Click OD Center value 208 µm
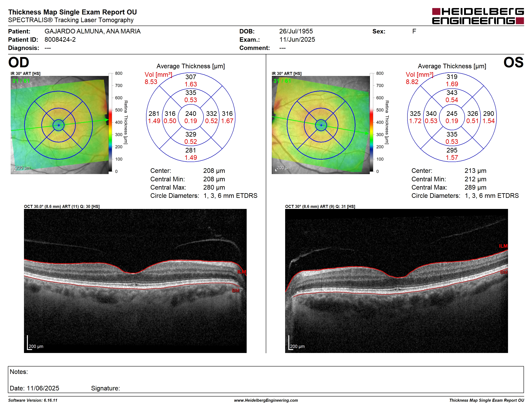Viewport: 532px width, 411px height. point(214,171)
